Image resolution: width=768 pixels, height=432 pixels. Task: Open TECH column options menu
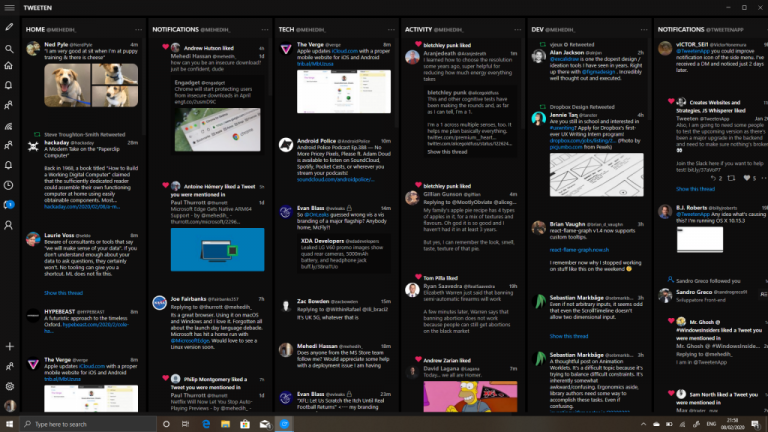click(391, 30)
